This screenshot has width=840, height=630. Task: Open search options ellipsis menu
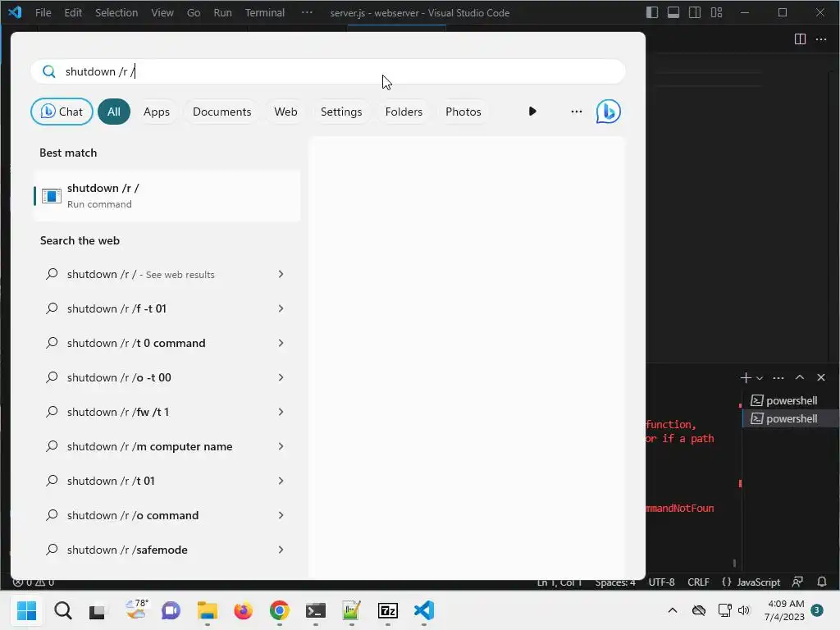click(x=577, y=112)
